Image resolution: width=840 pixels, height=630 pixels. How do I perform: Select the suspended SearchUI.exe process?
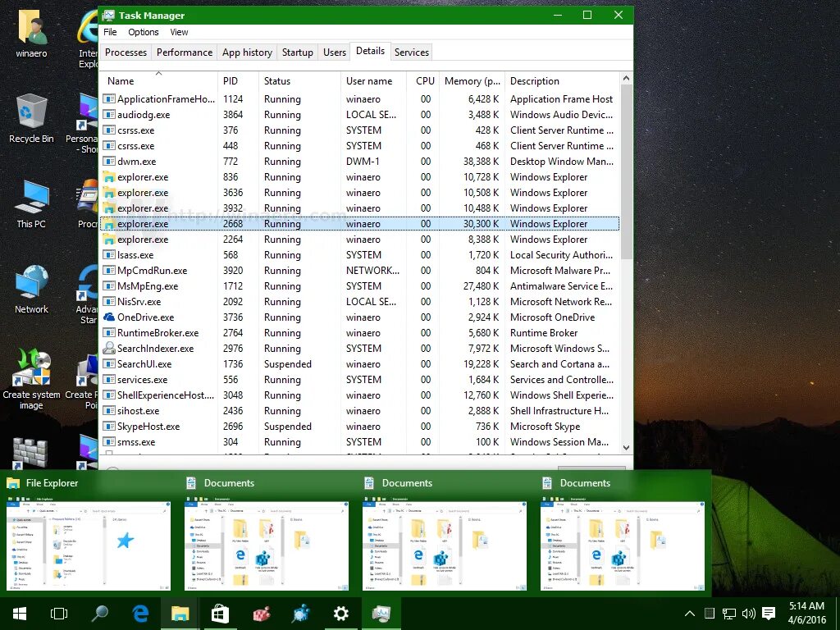pos(359,363)
